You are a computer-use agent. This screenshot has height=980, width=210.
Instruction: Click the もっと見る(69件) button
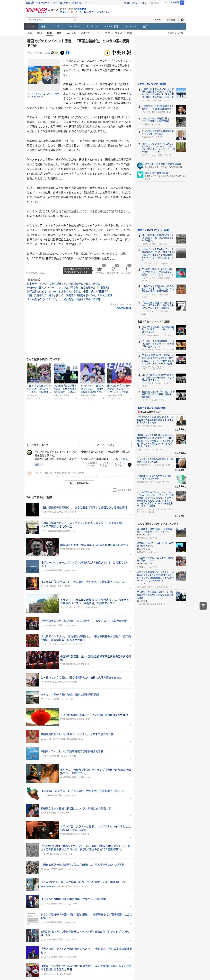pos(79,483)
